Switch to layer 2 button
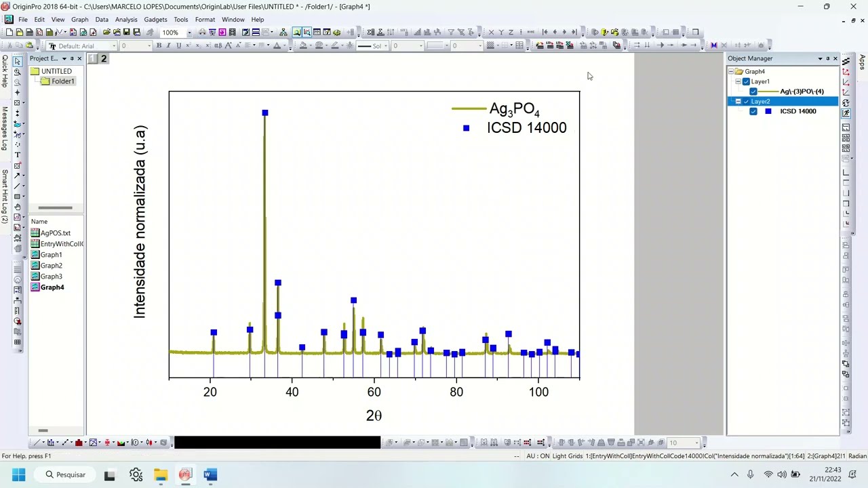The width and height of the screenshot is (868, 488). click(104, 59)
